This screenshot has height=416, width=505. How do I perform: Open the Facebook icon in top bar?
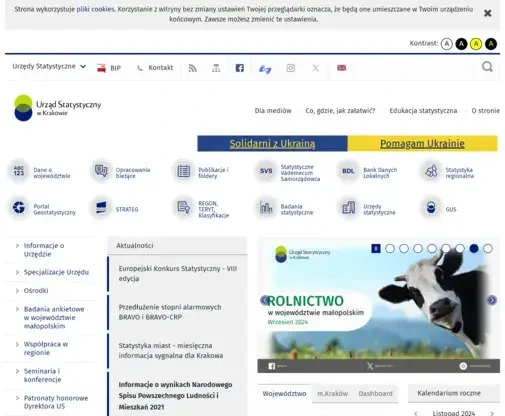pyautogui.click(x=240, y=68)
